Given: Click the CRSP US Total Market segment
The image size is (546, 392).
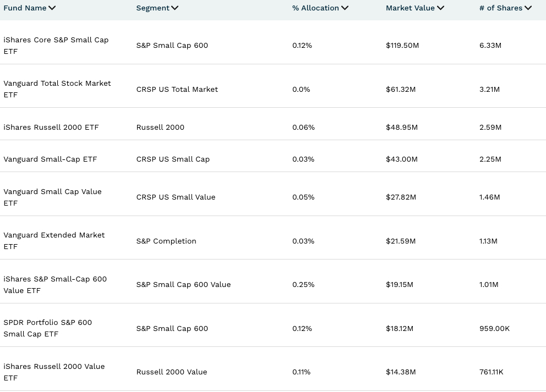Looking at the screenshot, I should (177, 89).
